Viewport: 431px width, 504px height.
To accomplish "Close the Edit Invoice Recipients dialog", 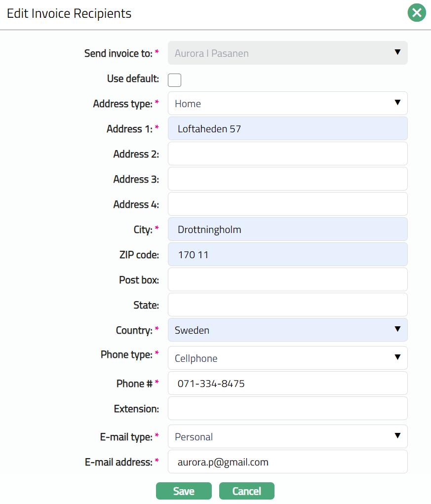I will click(417, 13).
